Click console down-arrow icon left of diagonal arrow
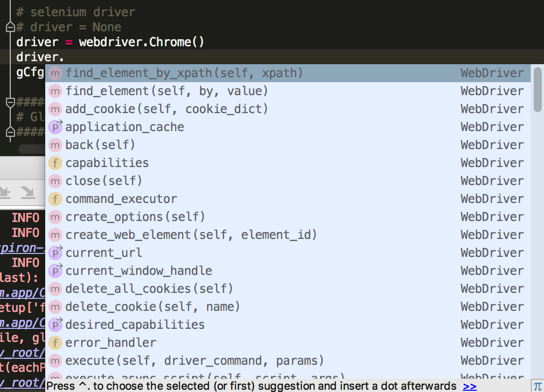The width and height of the screenshot is (544, 392). [5, 192]
